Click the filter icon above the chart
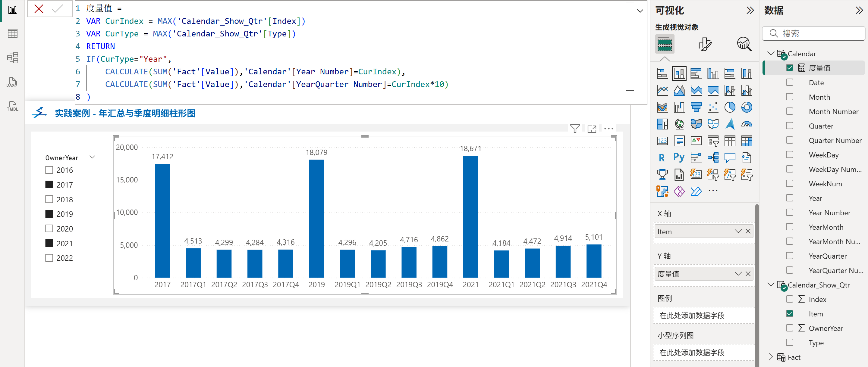868x367 pixels. click(x=575, y=129)
